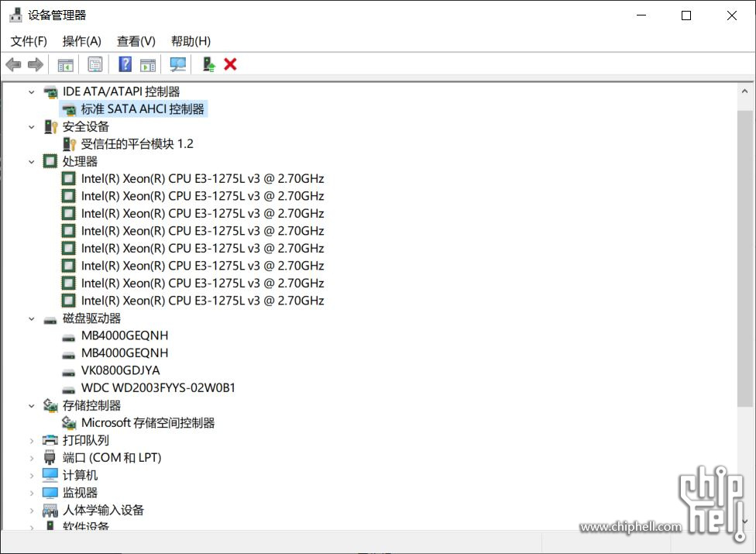Click the Back arrow in the toolbar

point(13,64)
